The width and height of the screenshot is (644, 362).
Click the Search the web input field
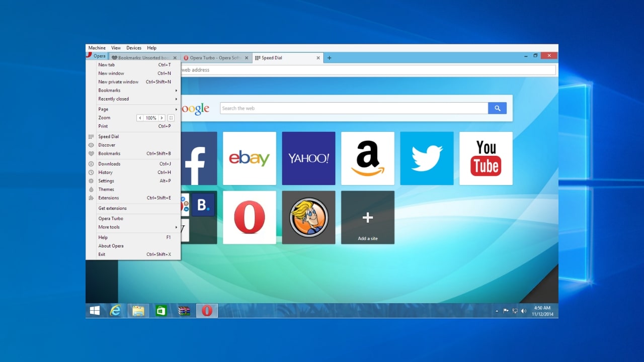354,108
